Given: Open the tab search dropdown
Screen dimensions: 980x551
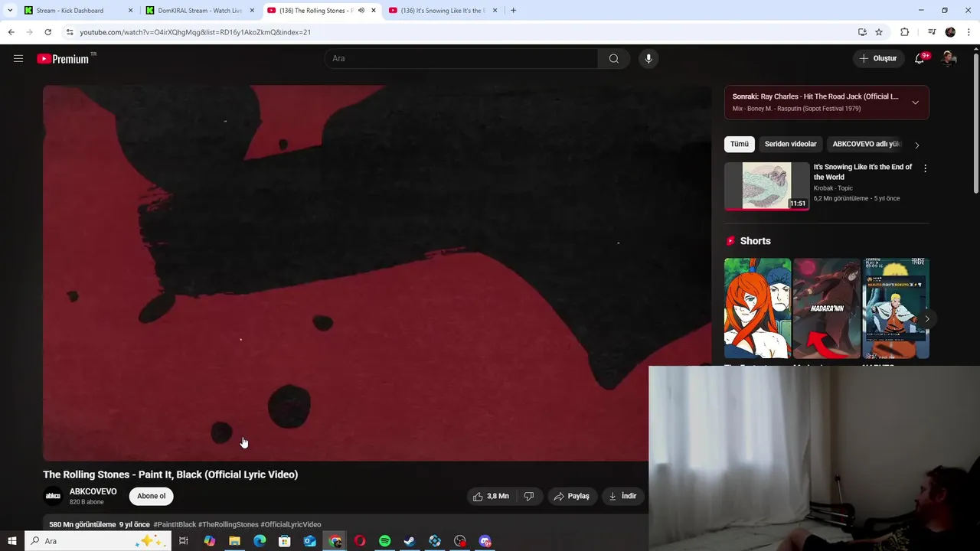Looking at the screenshot, I should pyautogui.click(x=10, y=11).
